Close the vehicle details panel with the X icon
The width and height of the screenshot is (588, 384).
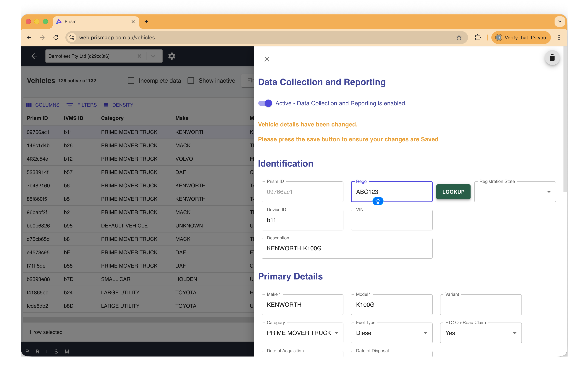coord(266,59)
